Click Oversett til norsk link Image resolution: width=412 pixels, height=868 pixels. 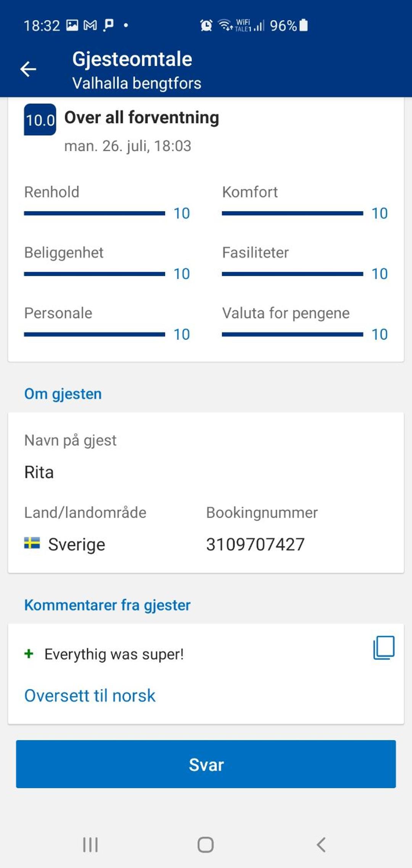coord(90,695)
